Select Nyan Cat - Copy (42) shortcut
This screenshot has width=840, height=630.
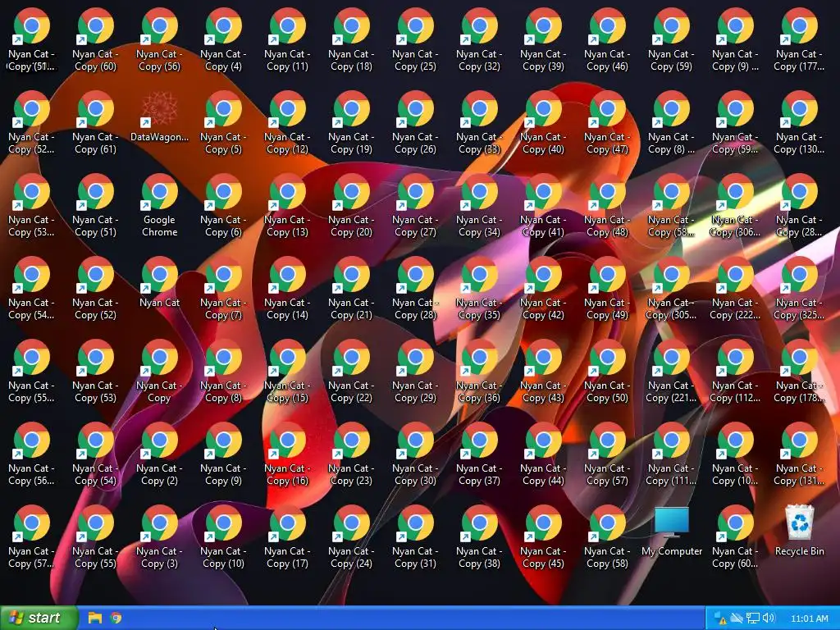(x=543, y=289)
